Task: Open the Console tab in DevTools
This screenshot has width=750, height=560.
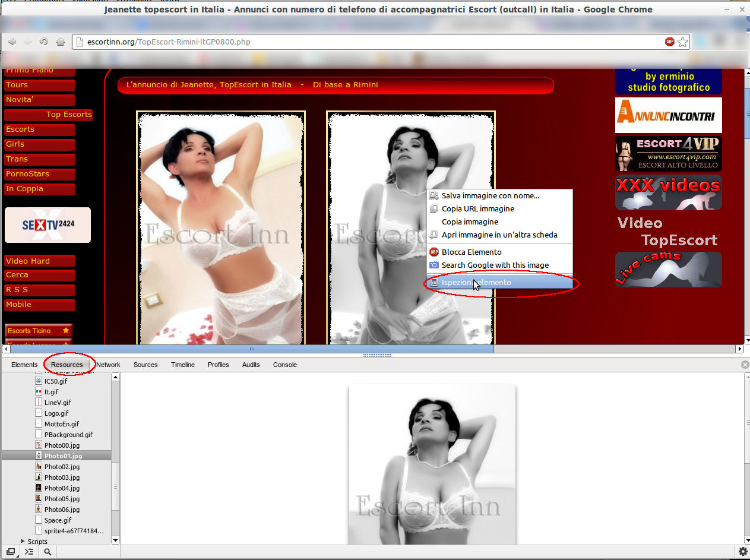Action: pos(284,365)
